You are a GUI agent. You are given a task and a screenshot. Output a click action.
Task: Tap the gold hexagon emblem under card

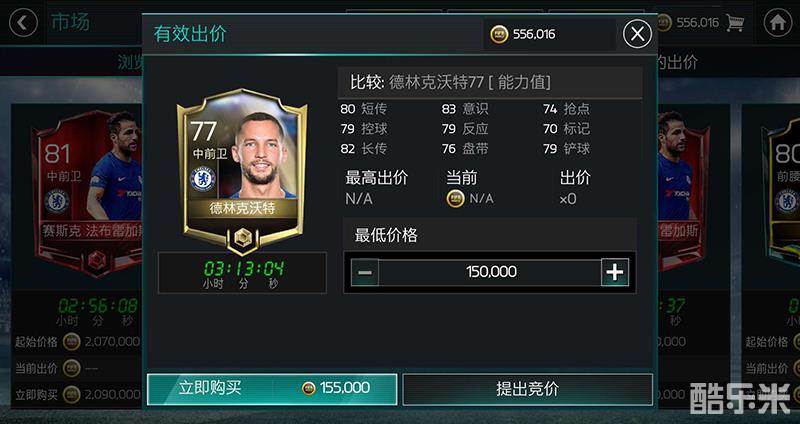tap(243, 238)
